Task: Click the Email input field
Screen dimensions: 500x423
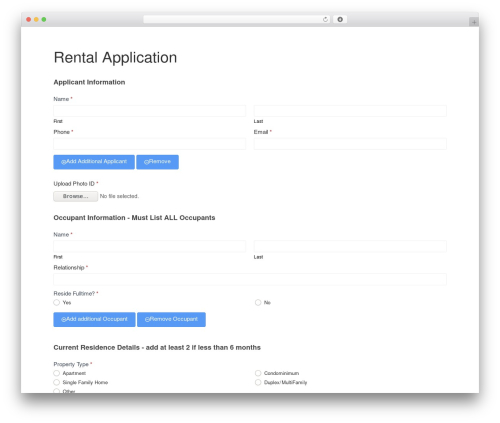Action: (x=350, y=144)
